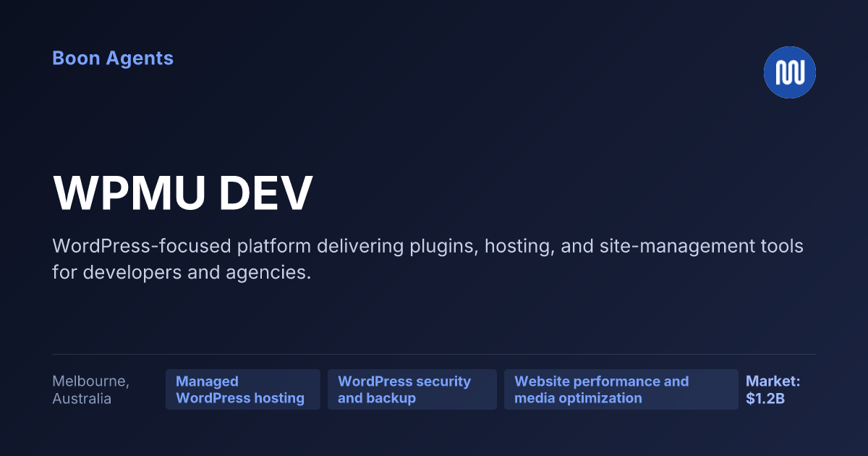The image size is (868, 456).
Task: Select Website performance and media optimization tag
Action: click(x=621, y=389)
